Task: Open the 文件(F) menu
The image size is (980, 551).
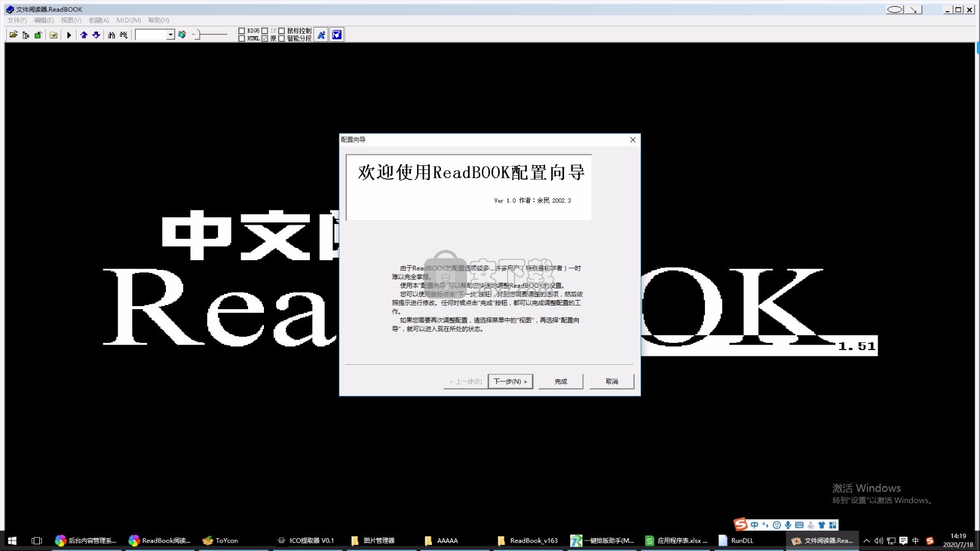Action: pos(17,20)
